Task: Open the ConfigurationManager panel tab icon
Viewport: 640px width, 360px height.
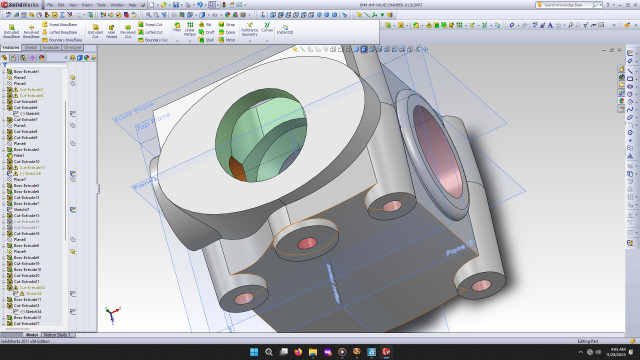Action: (x=23, y=58)
